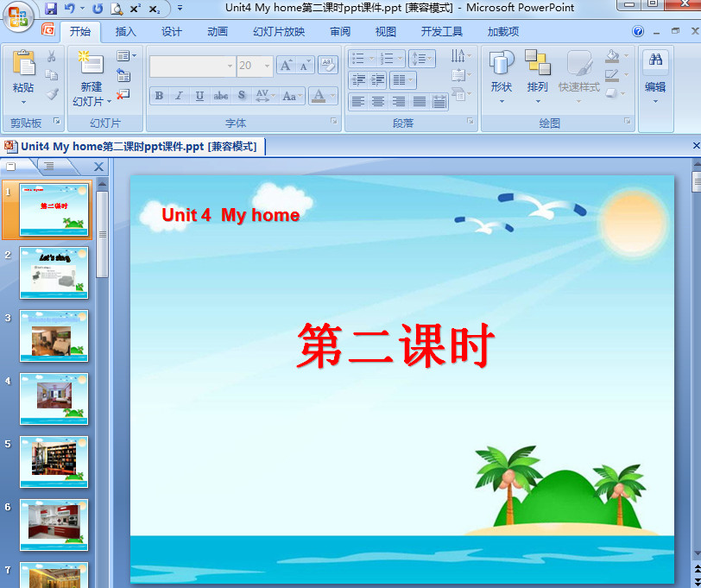701x588 pixels.
Task: Justify the text alignment
Action: [419, 102]
